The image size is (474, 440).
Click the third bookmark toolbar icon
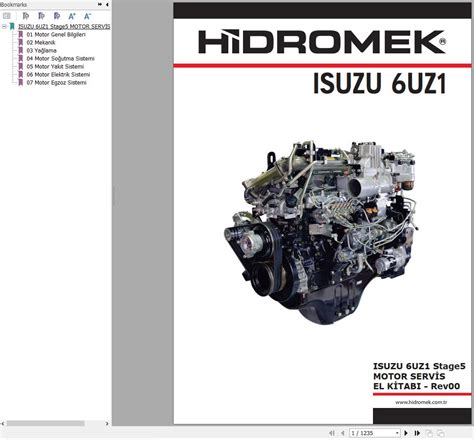pos(57,16)
